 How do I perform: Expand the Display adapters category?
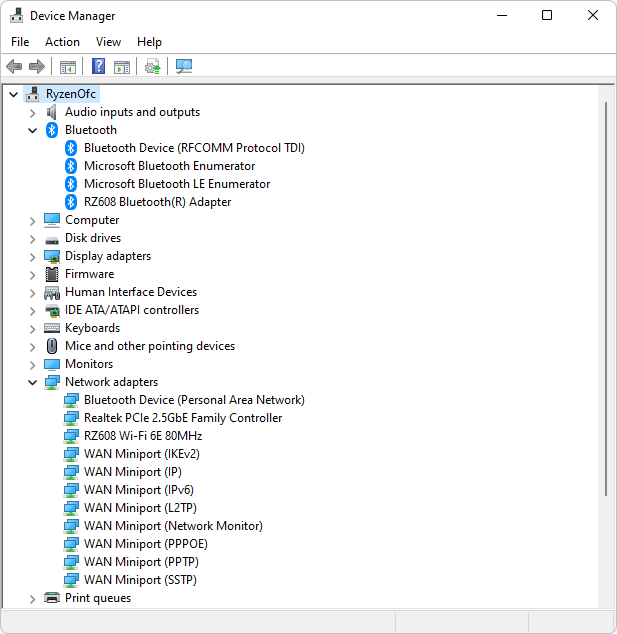(x=33, y=257)
